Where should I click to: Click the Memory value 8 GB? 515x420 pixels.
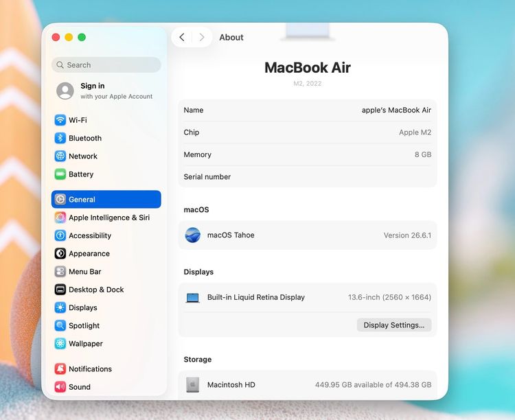coord(423,154)
